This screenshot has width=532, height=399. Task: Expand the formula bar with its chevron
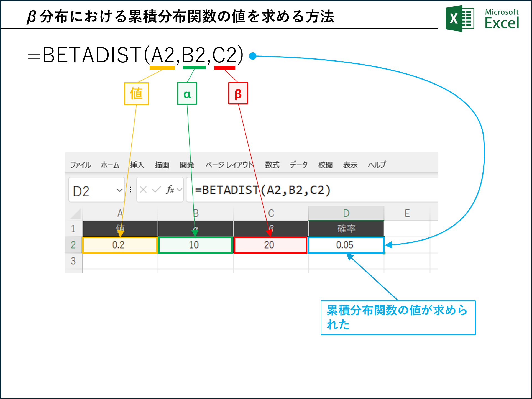click(x=179, y=190)
